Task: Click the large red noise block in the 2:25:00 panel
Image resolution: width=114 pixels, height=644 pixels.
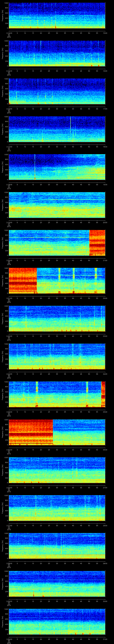Action: pos(31,432)
